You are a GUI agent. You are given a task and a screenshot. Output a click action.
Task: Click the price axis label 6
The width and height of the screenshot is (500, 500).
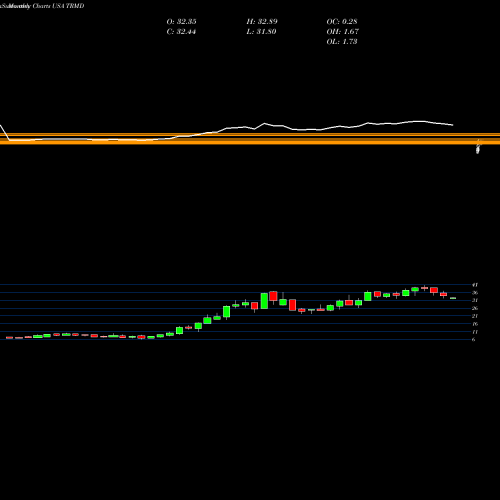pos(474,340)
